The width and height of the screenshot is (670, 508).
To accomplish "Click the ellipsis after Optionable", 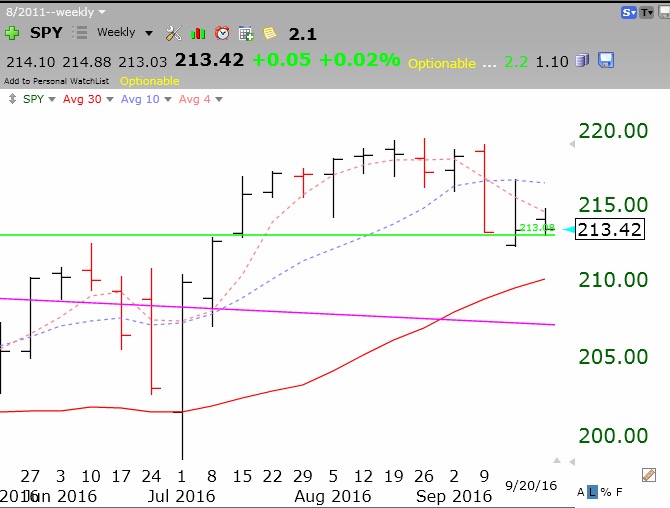I will coord(489,65).
